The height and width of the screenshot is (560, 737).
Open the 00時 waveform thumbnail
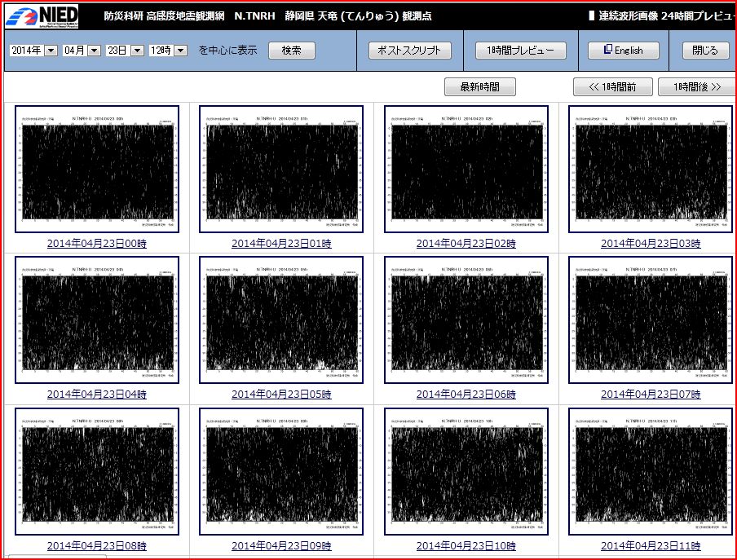(x=97, y=169)
